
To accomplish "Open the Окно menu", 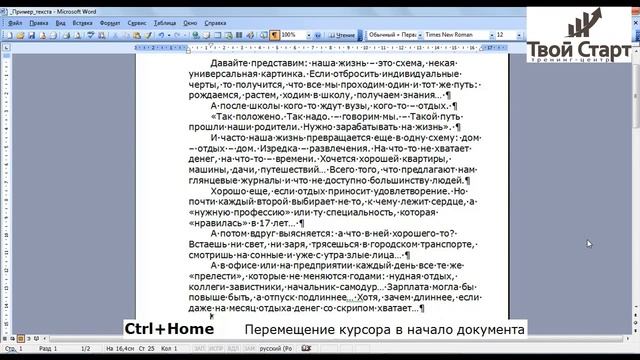I will tap(190, 23).
